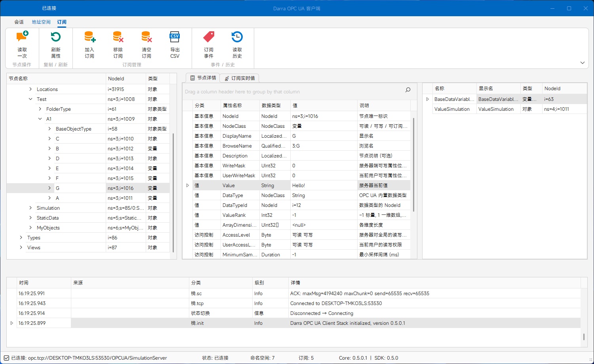Sort by the 数据类型 column header
Image resolution: width=594 pixels, height=364 pixels.
275,106
